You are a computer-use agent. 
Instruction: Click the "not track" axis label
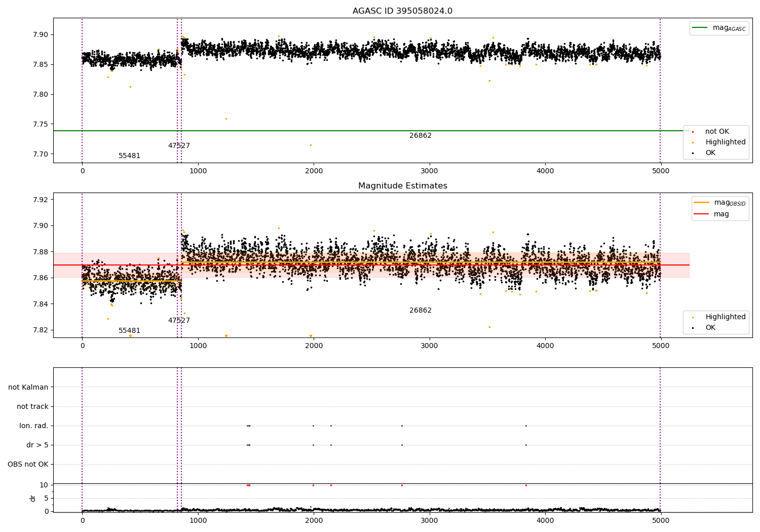pyautogui.click(x=32, y=407)
